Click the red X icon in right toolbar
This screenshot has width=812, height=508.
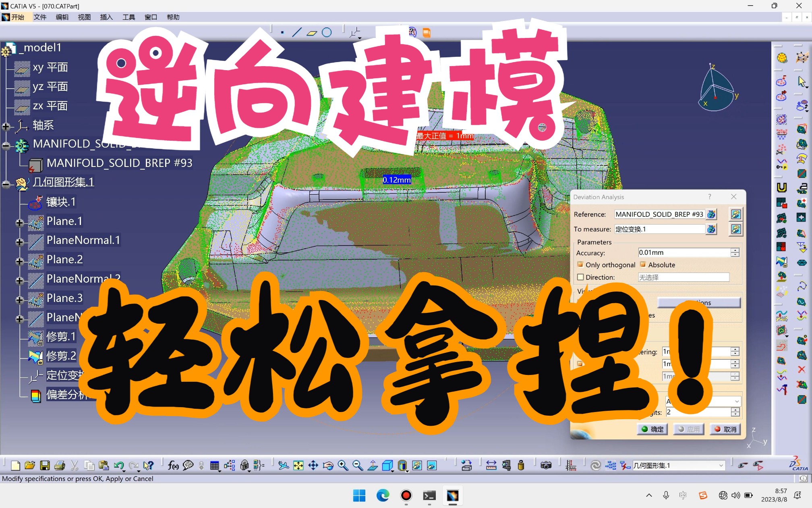(x=802, y=369)
